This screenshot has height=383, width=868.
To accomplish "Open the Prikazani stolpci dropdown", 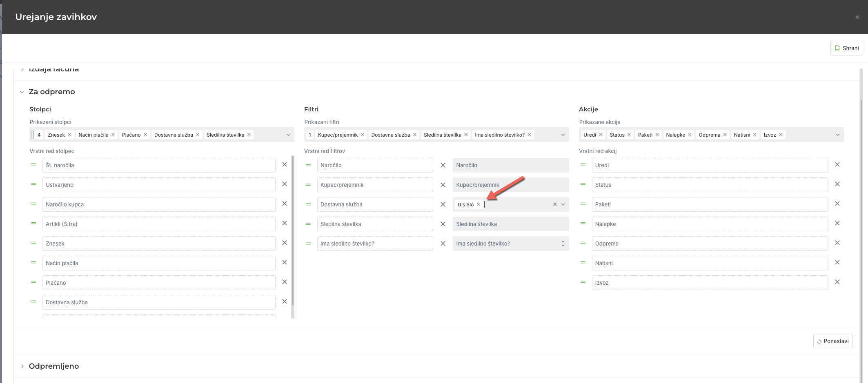I will click(288, 135).
